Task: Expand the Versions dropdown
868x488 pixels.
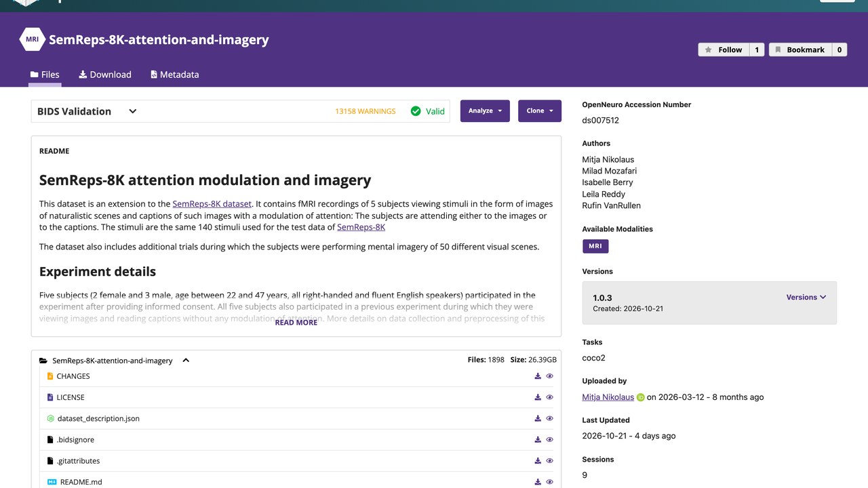Action: coord(806,297)
